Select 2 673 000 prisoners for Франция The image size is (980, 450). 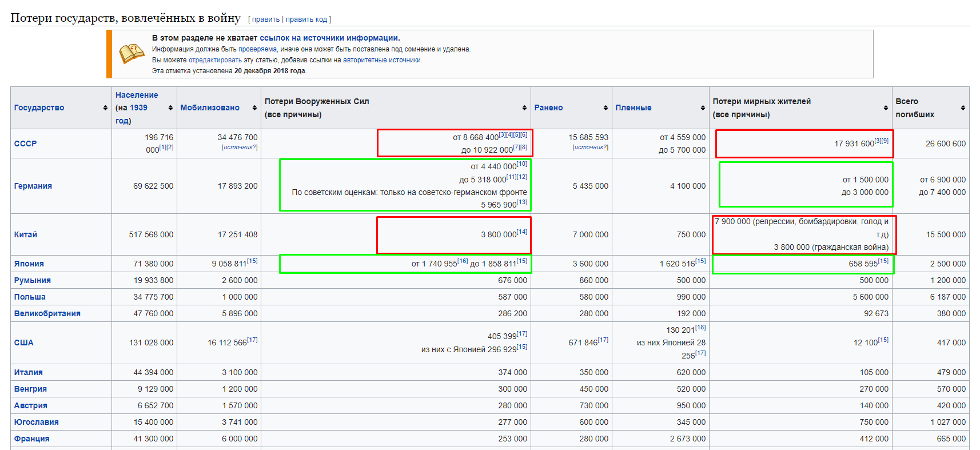(688, 439)
